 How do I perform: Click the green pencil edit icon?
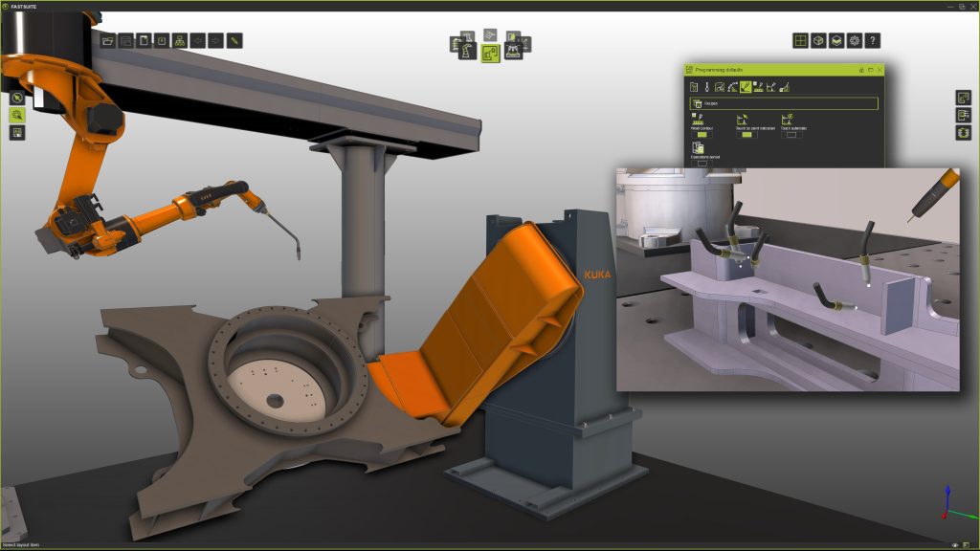(x=234, y=40)
